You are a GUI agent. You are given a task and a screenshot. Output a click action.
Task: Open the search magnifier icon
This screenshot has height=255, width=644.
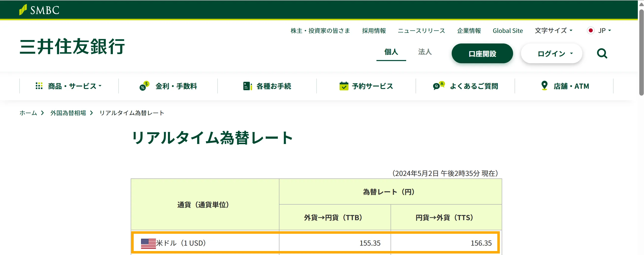pos(602,53)
